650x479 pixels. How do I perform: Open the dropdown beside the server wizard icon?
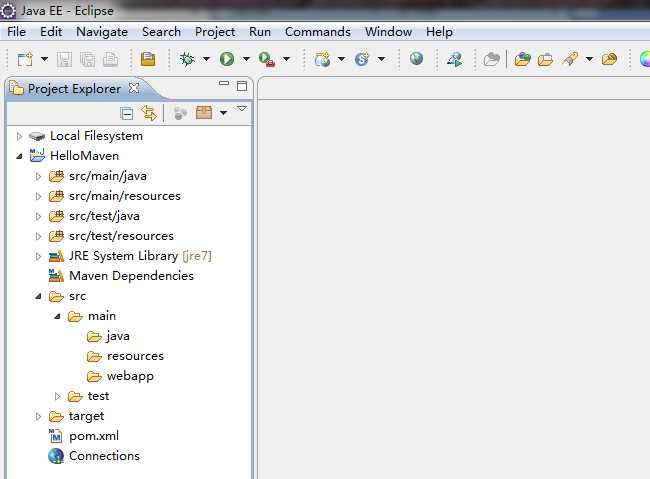[x=342, y=59]
